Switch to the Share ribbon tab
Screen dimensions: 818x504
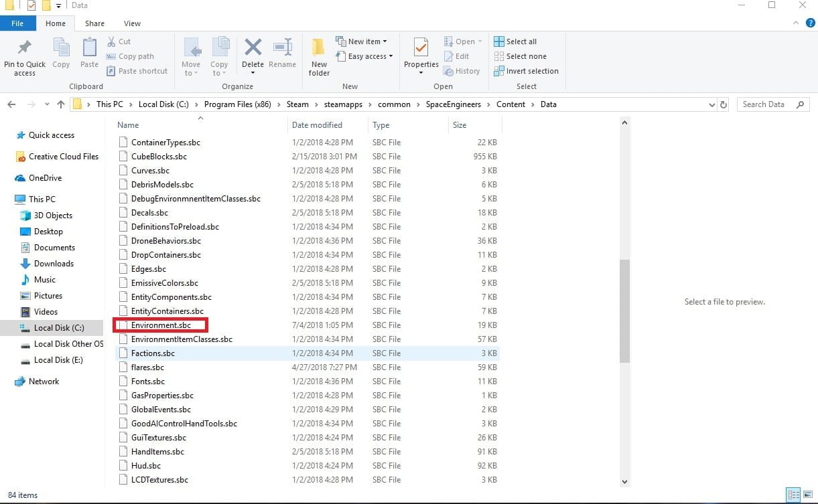(94, 23)
